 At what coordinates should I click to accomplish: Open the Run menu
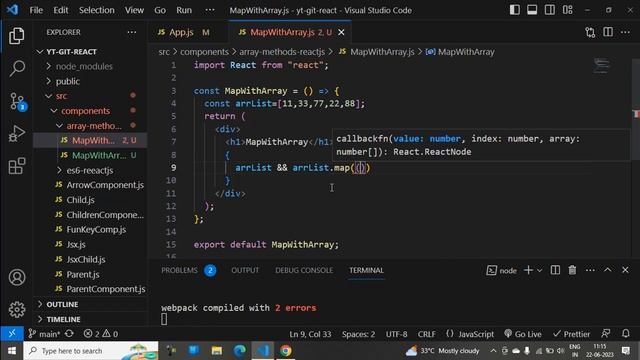184,10
